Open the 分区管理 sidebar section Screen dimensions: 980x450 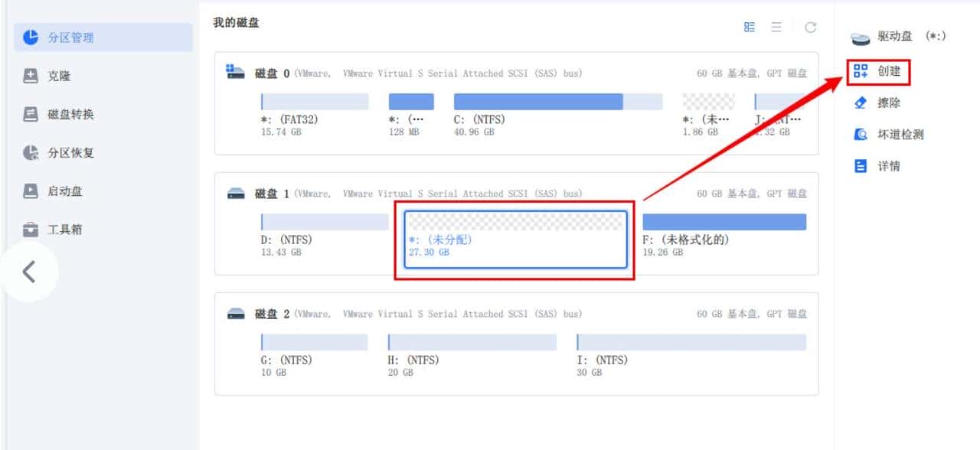103,37
